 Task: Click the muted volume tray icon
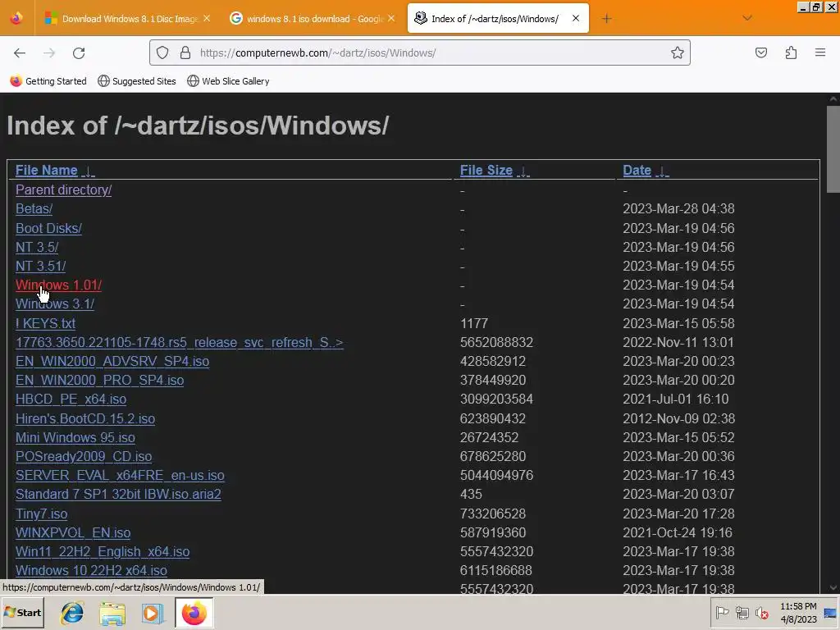tap(761, 612)
